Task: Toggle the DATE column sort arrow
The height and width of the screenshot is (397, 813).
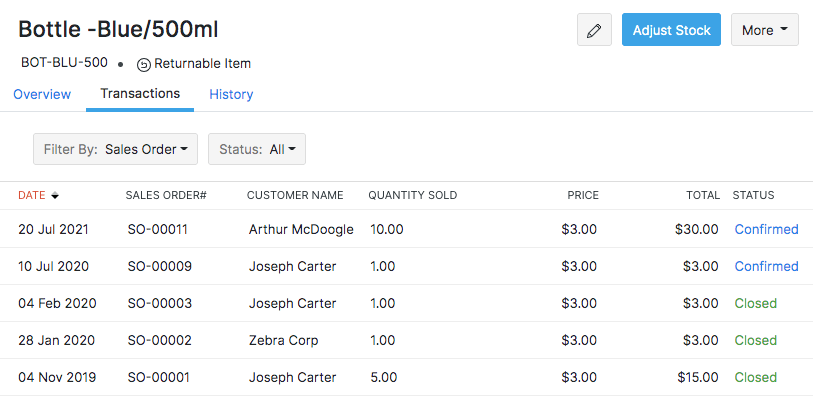Action: [x=54, y=196]
